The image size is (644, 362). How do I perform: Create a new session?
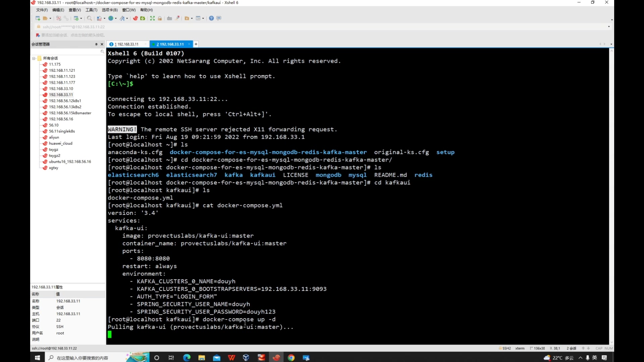[x=38, y=18]
